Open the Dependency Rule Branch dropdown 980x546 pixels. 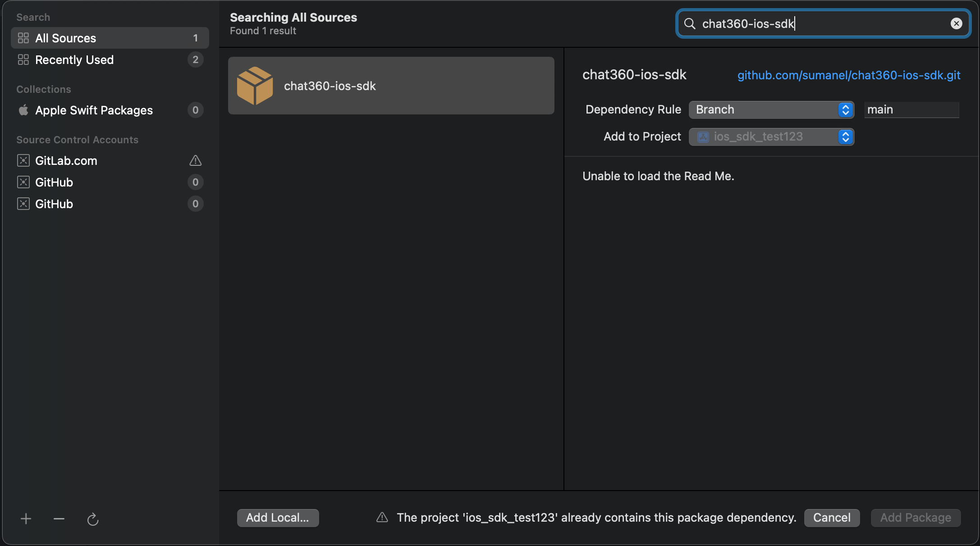coord(771,109)
